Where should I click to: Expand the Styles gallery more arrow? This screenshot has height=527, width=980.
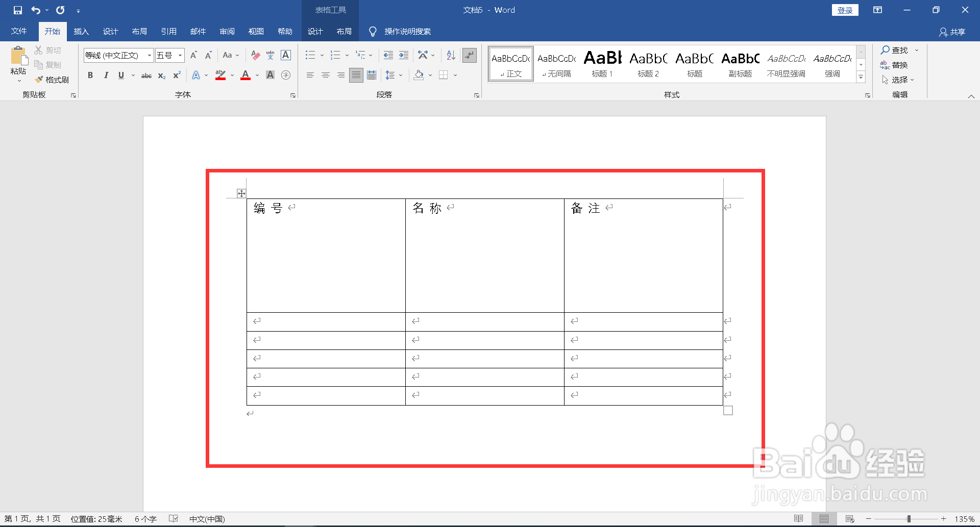click(861, 78)
